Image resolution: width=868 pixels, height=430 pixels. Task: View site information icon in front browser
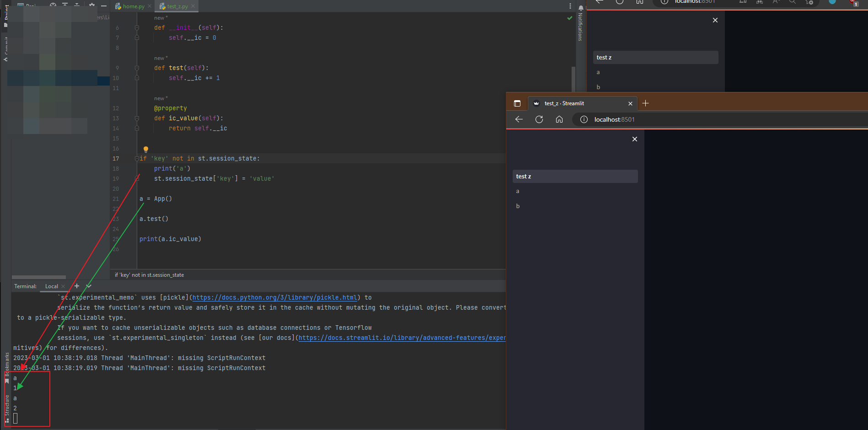[x=584, y=119]
